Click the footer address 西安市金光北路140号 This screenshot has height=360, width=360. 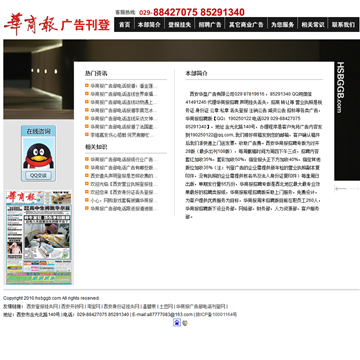(x=38, y=314)
